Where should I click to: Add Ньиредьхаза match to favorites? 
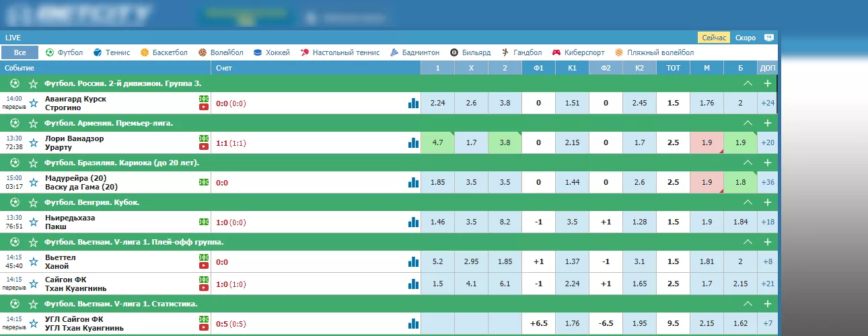[34, 222]
